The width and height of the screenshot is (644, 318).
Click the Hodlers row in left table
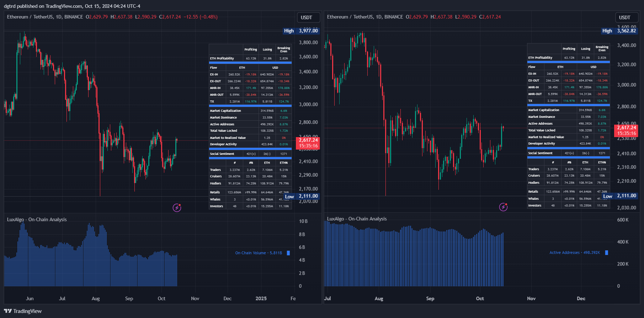(x=250, y=183)
